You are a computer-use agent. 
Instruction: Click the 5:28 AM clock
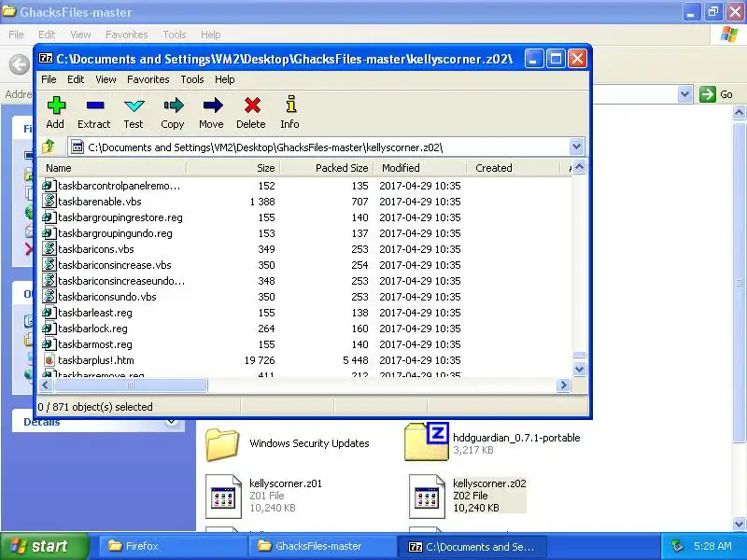coord(712,546)
